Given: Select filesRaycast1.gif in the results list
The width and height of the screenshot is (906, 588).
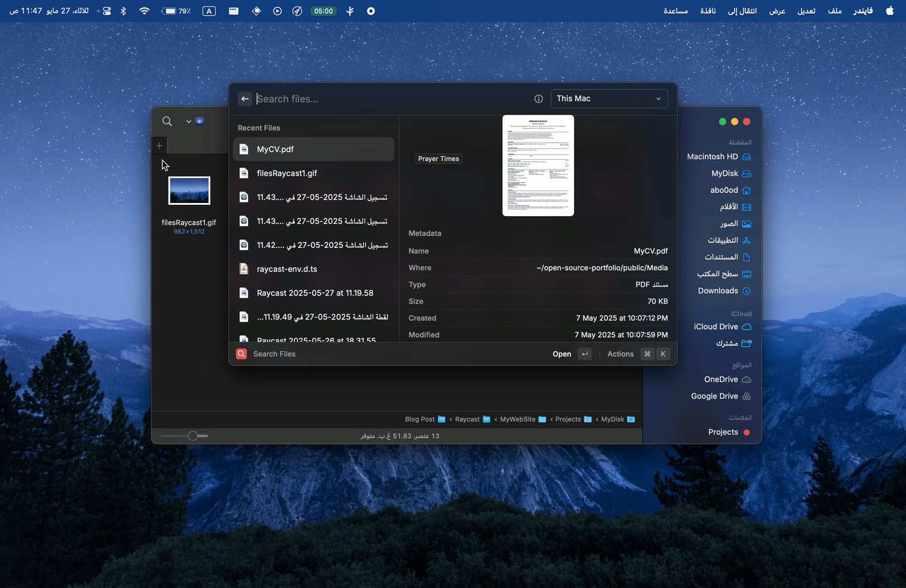Looking at the screenshot, I should coord(287,173).
